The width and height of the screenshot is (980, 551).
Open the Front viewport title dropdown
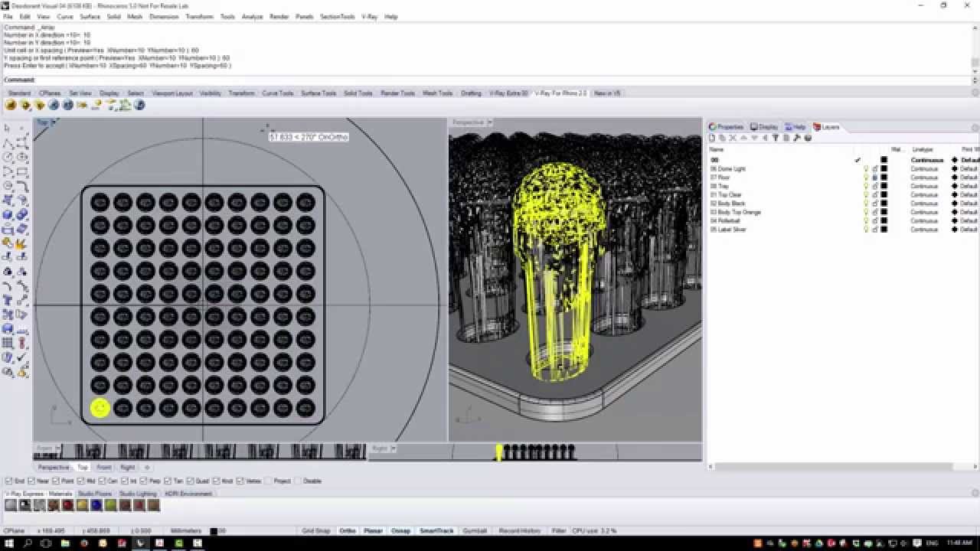click(58, 448)
